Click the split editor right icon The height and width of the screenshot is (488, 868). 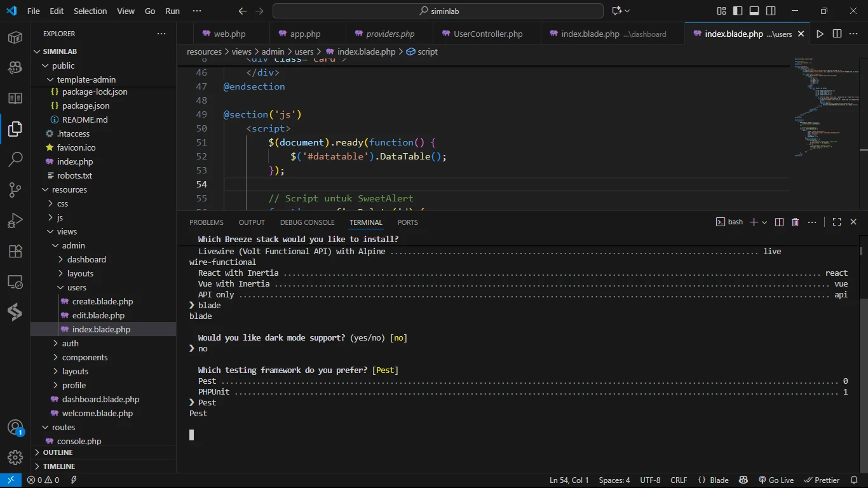pos(837,34)
